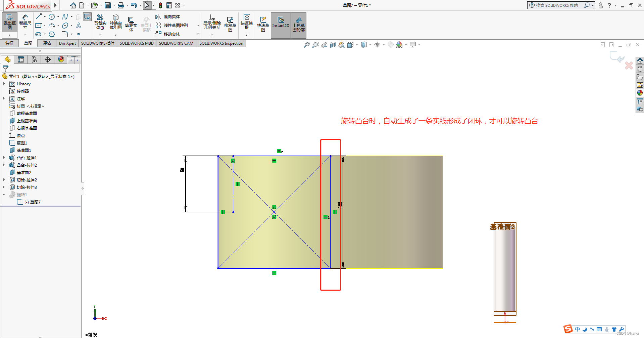Open Display/Delete Relations (显示/删除几何关系)
644x338 pixels.
coord(212,22)
